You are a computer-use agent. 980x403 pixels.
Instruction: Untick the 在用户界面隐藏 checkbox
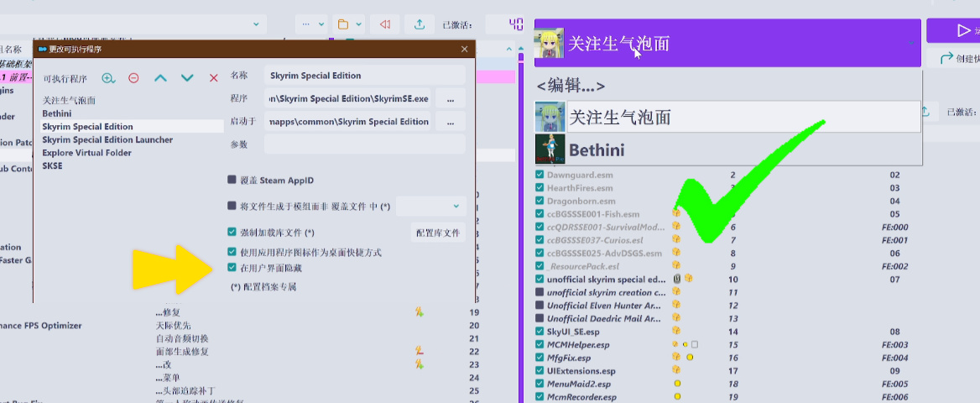tap(232, 267)
